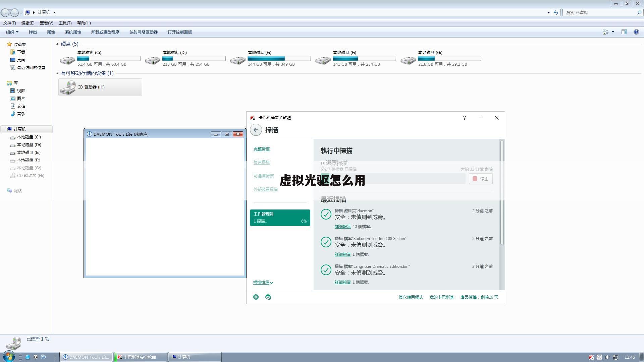Click 產品授權 remaining 16 days link

pyautogui.click(x=479, y=297)
